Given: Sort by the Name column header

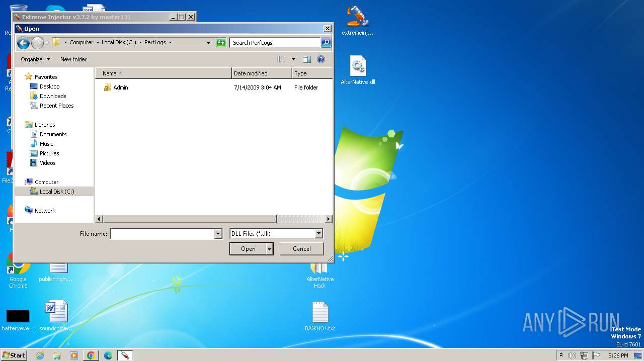Looking at the screenshot, I should click(164, 73).
